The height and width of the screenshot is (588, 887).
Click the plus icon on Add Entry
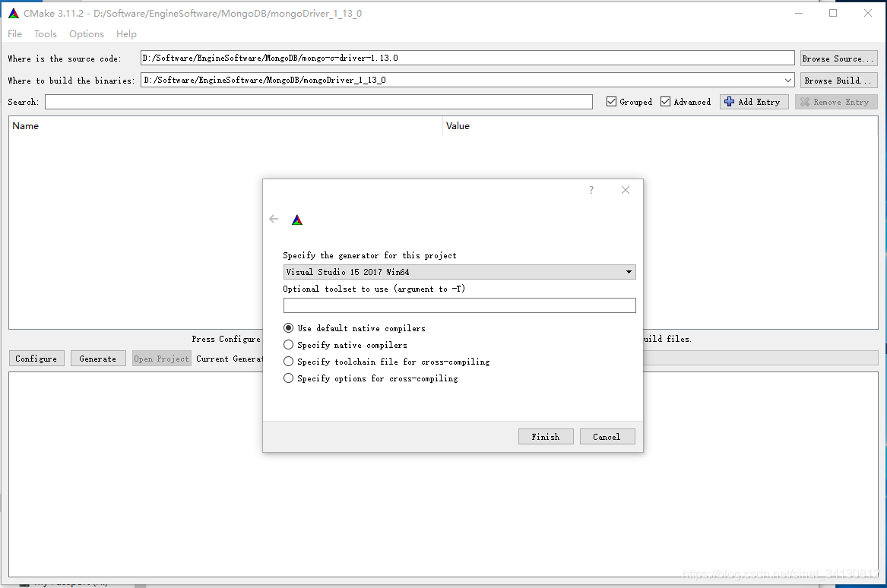729,102
